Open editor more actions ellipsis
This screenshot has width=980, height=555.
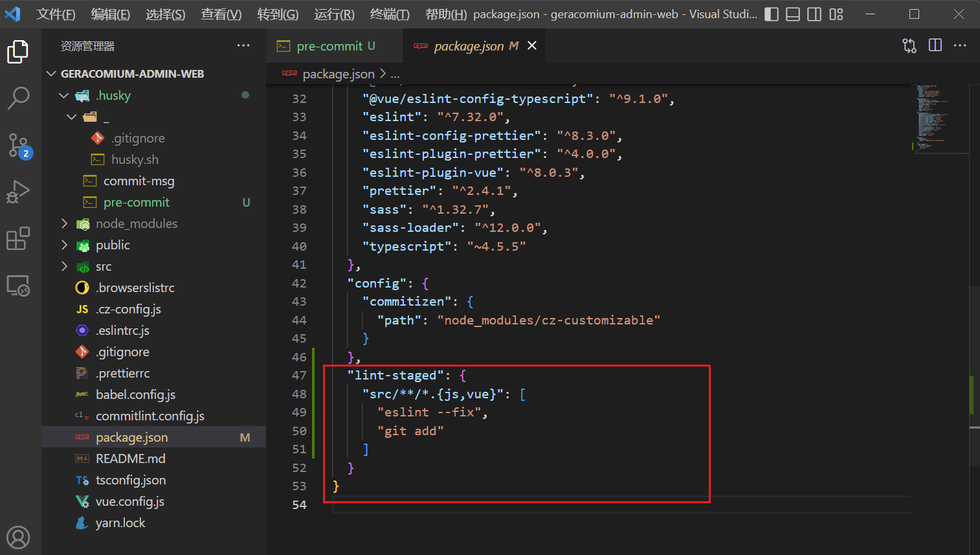tap(960, 45)
